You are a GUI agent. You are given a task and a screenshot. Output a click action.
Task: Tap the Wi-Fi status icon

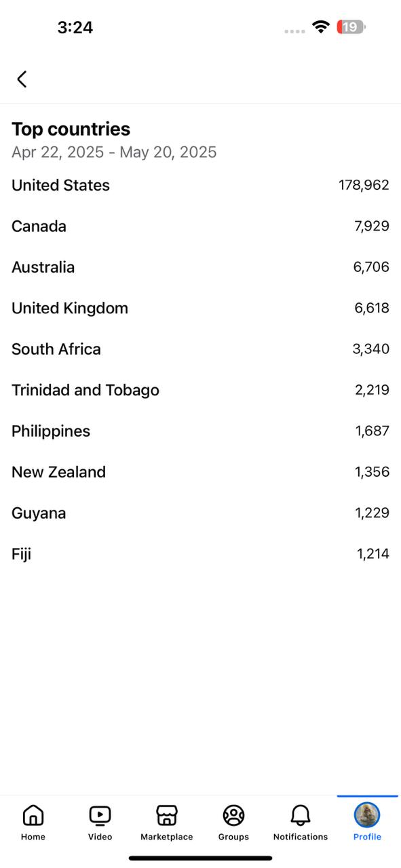[x=321, y=27]
